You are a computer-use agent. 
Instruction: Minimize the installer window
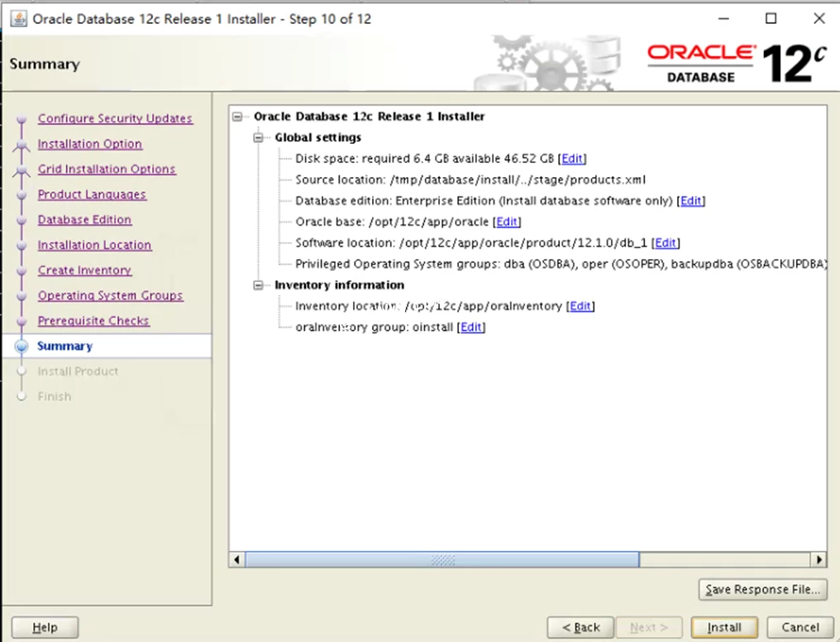[723, 19]
